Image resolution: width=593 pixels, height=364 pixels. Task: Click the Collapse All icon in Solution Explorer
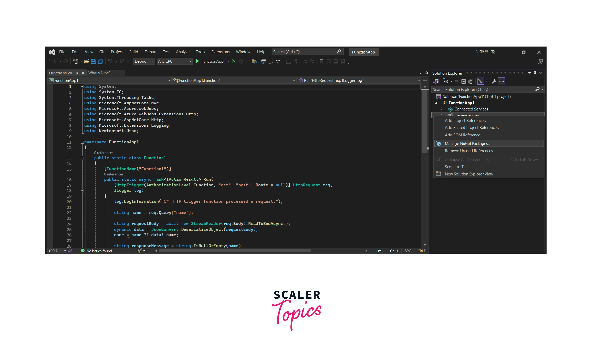464,81
